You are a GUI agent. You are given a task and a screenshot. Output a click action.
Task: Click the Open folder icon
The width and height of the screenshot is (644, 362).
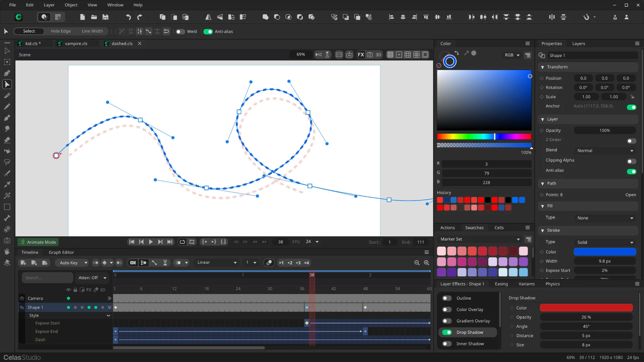click(x=94, y=17)
